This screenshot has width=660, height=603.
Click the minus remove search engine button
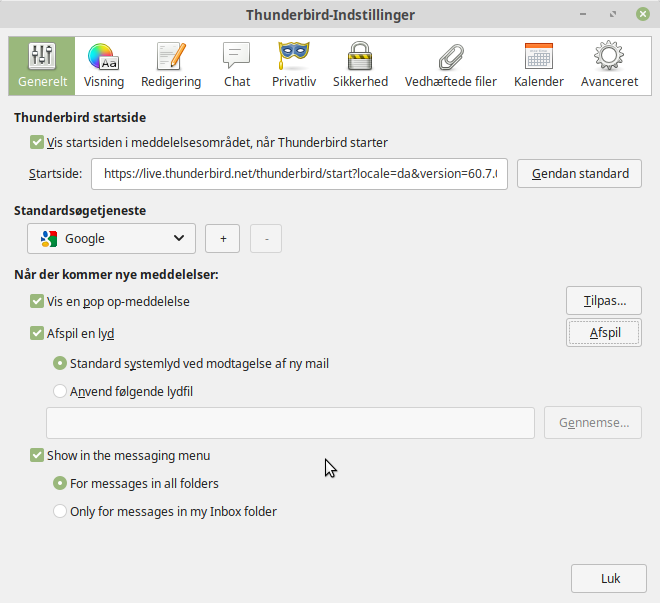click(266, 239)
